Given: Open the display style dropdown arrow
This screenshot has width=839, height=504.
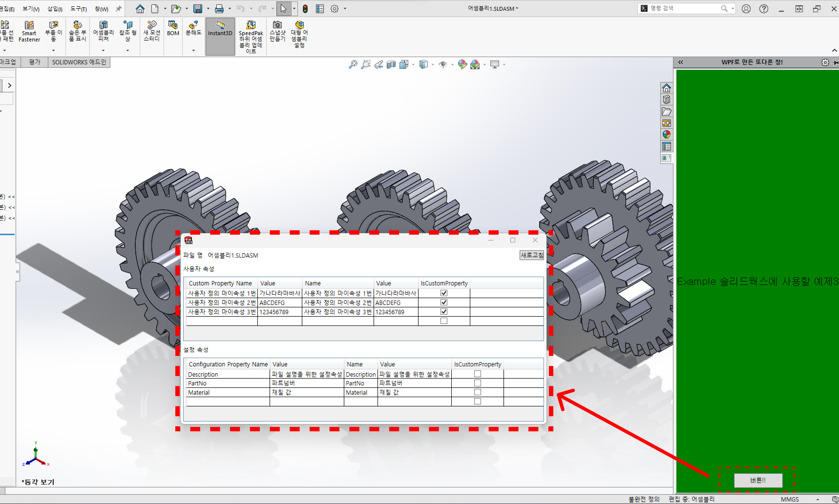Looking at the screenshot, I should coord(433,65).
